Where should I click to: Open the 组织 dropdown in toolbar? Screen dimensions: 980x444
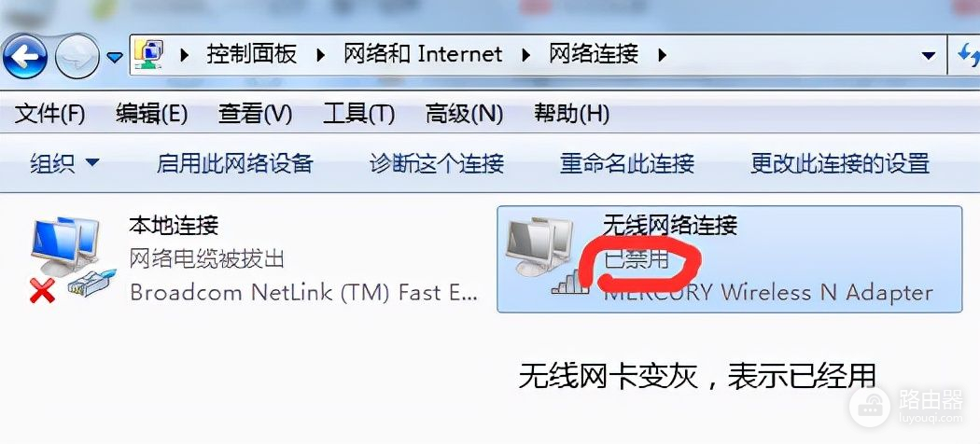pos(64,163)
